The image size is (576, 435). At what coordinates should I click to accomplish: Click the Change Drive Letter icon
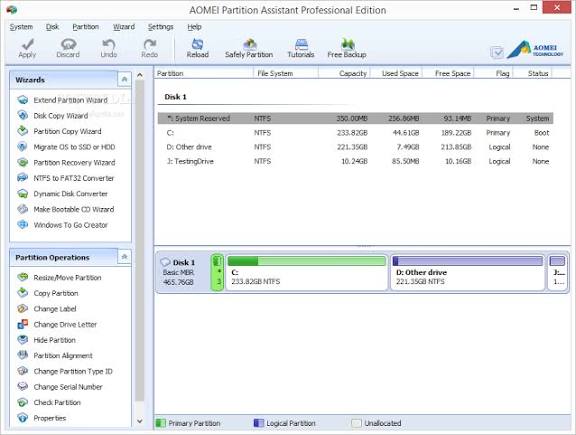click(23, 324)
